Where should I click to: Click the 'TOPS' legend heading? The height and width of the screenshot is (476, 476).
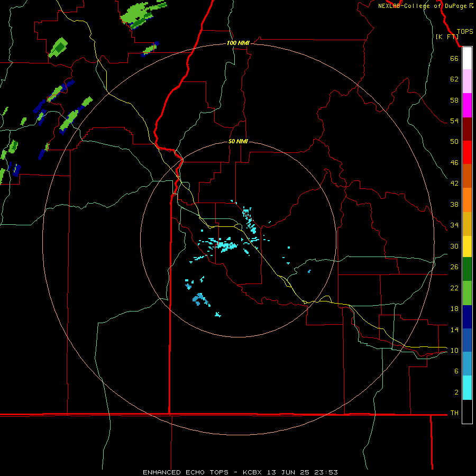tap(465, 32)
